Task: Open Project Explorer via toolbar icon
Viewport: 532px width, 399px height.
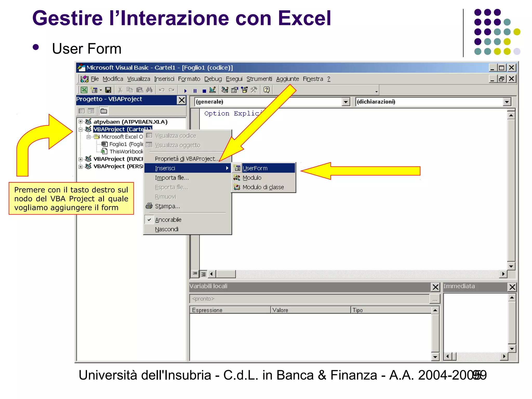Action: (x=225, y=90)
